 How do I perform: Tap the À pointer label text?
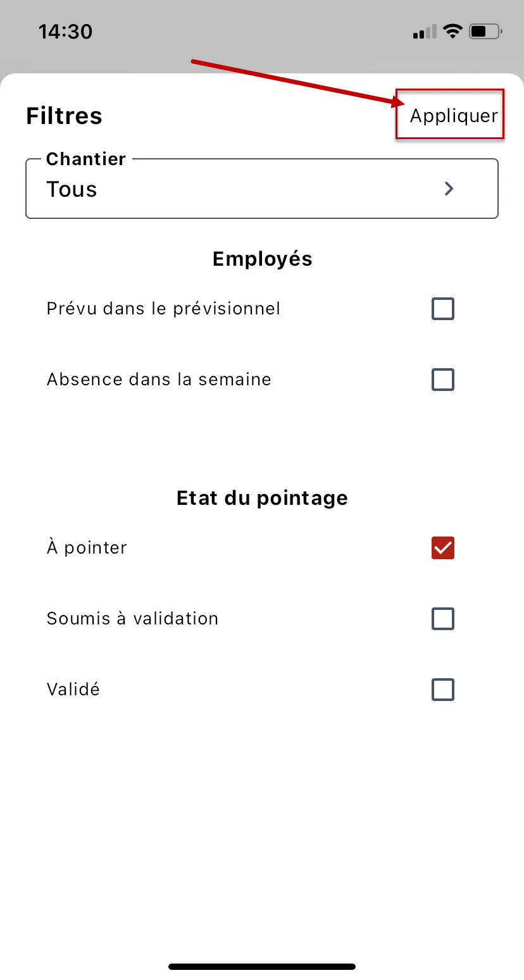(87, 548)
